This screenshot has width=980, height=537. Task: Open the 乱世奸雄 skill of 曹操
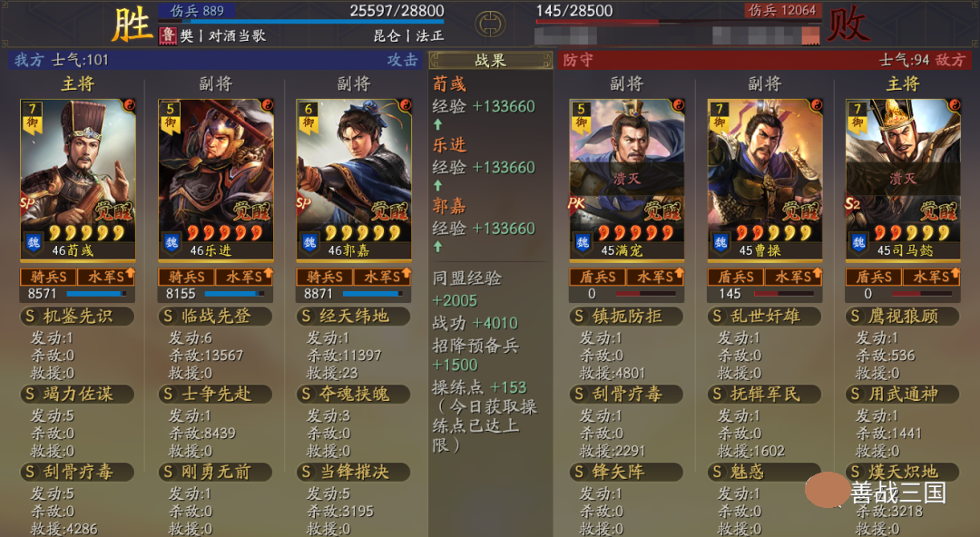click(765, 317)
